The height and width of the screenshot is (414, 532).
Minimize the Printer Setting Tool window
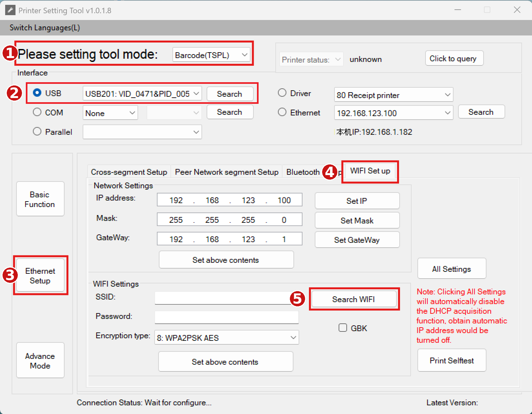[457, 10]
